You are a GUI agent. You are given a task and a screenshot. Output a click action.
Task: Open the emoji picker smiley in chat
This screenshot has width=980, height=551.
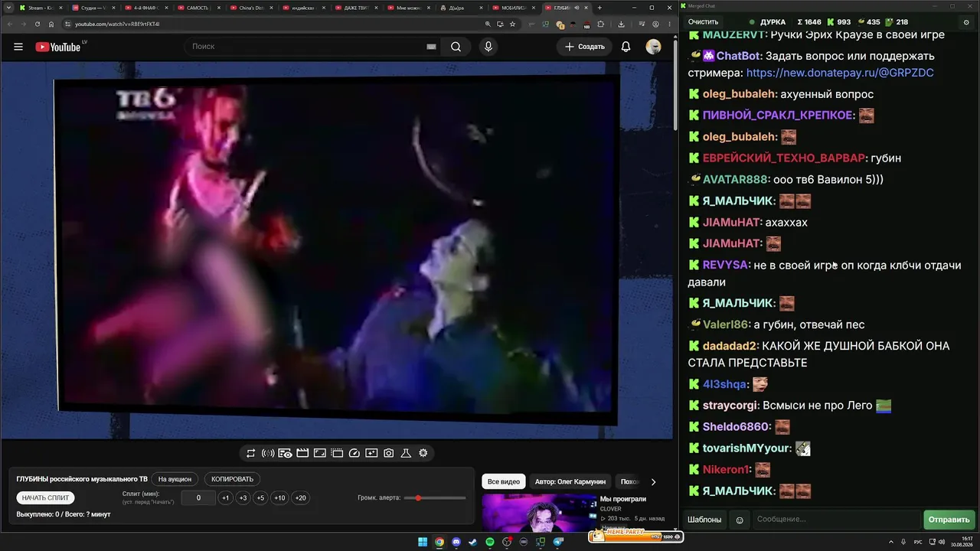tap(740, 520)
